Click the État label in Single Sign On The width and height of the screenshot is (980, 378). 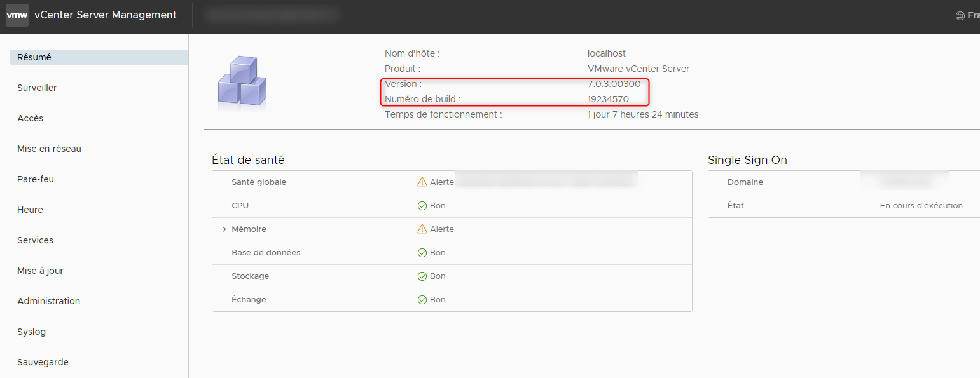click(x=736, y=206)
